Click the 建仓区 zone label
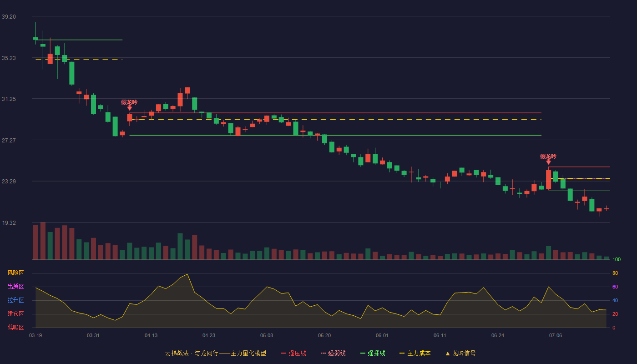The height and width of the screenshot is (364, 637). tap(15, 314)
